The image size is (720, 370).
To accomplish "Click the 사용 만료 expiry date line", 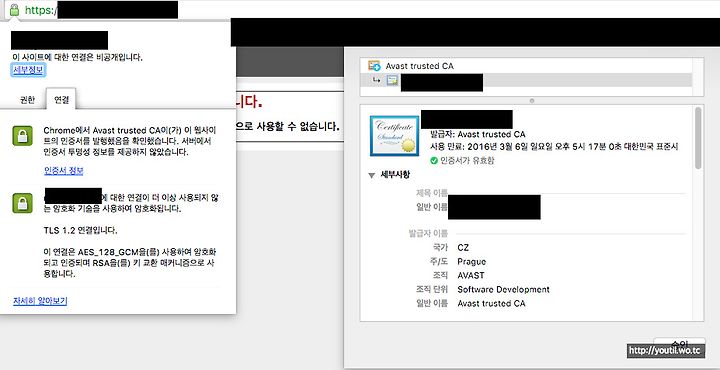I will click(554, 147).
